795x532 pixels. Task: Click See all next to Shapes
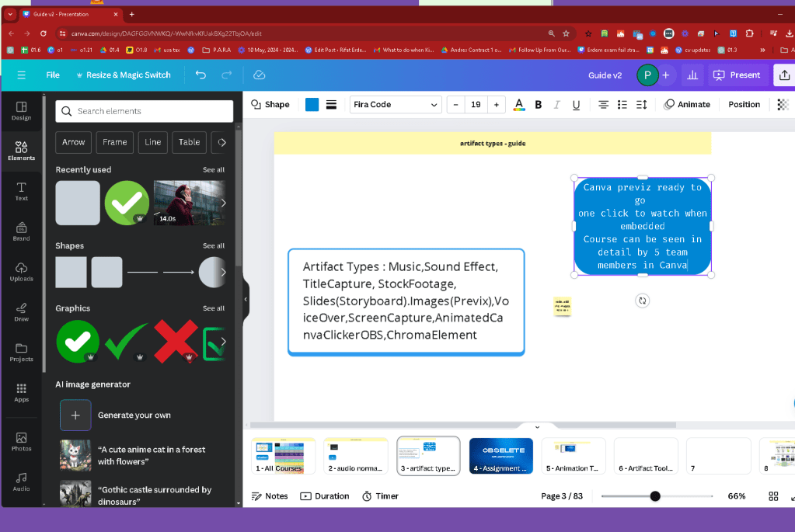coord(214,245)
